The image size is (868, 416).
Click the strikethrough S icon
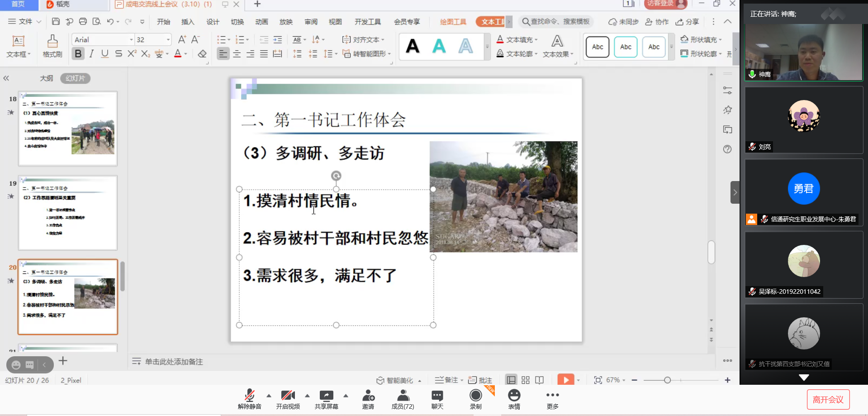tap(119, 54)
